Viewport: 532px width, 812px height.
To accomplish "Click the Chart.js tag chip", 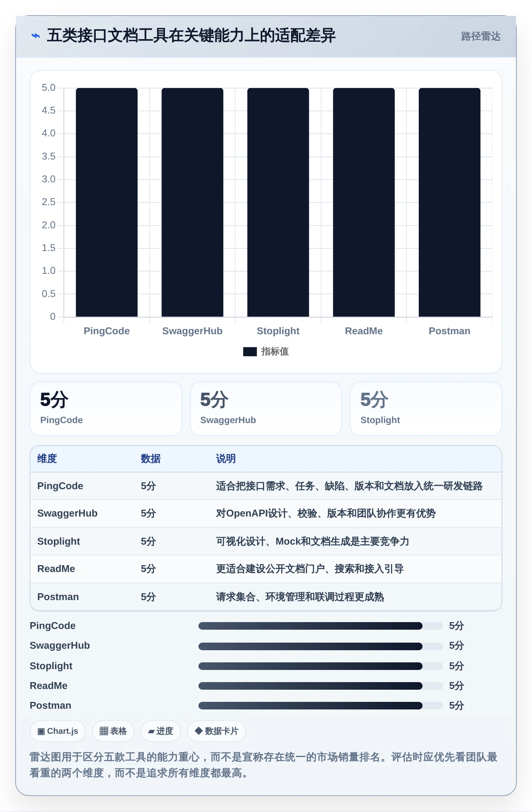I will coord(58,731).
